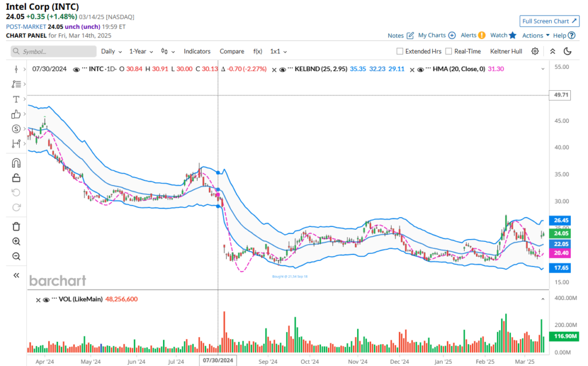
Task: Click the Full Screen Chart button
Action: [x=549, y=21]
